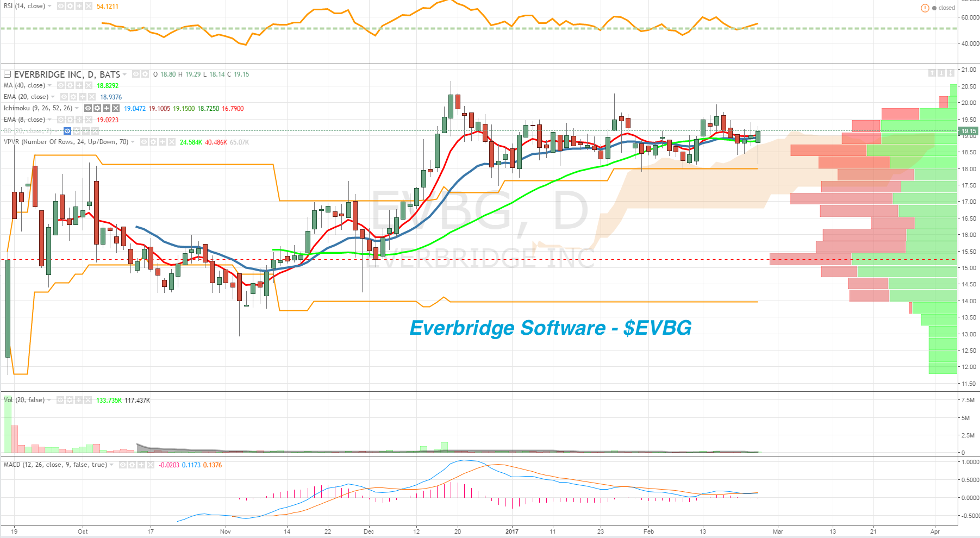Click the MA (40, close) plus icon
Image resolution: width=980 pixels, height=538 pixels.
pos(79,85)
